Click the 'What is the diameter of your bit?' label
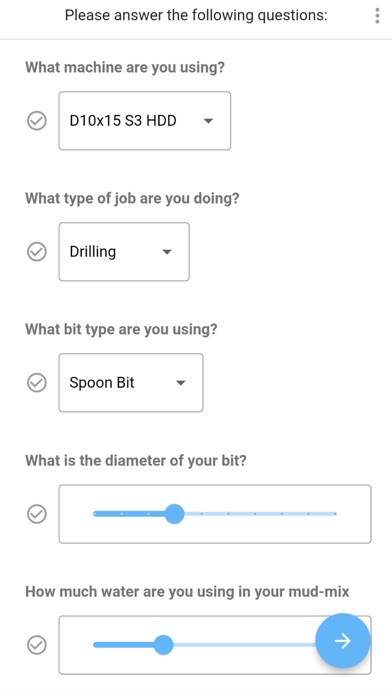Image resolution: width=392 pixels, height=696 pixels. pos(136,460)
